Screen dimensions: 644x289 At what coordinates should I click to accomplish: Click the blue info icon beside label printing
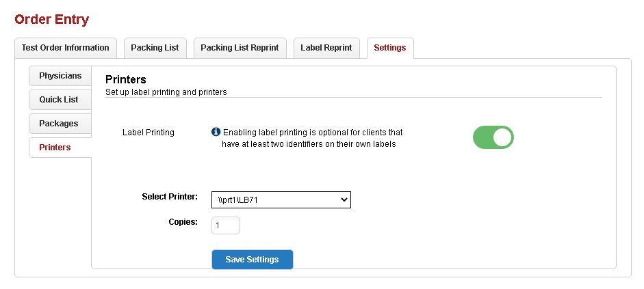pos(216,132)
